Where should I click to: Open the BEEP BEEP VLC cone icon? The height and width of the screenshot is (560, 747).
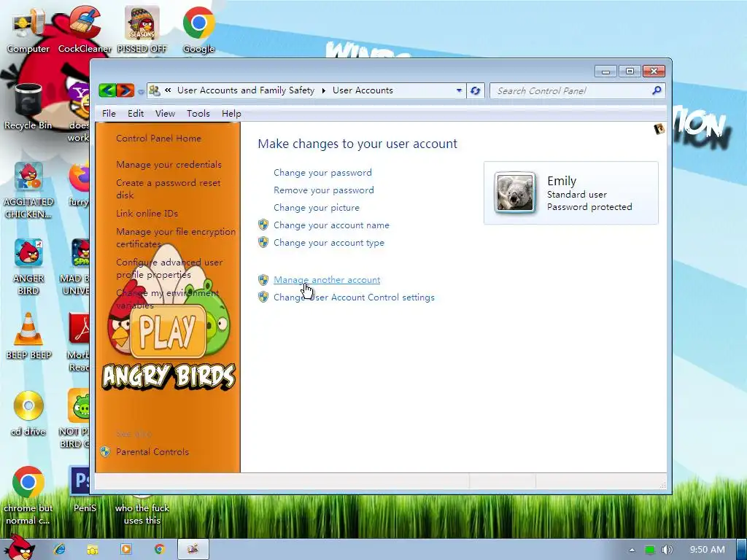pos(28,335)
